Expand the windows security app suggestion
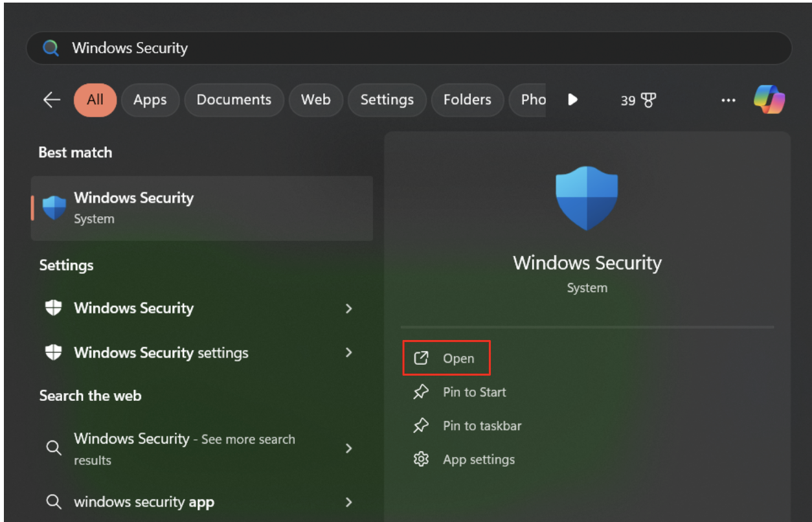 pos(348,502)
